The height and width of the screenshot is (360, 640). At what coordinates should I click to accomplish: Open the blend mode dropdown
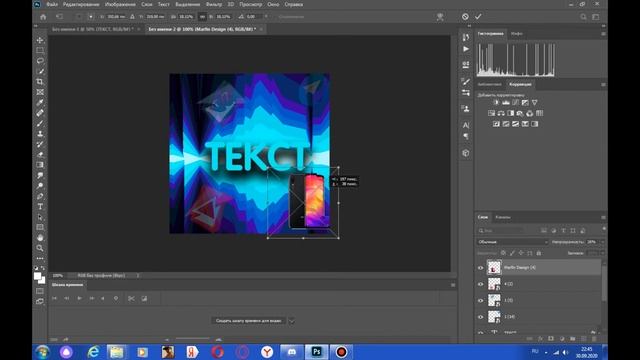(512, 242)
